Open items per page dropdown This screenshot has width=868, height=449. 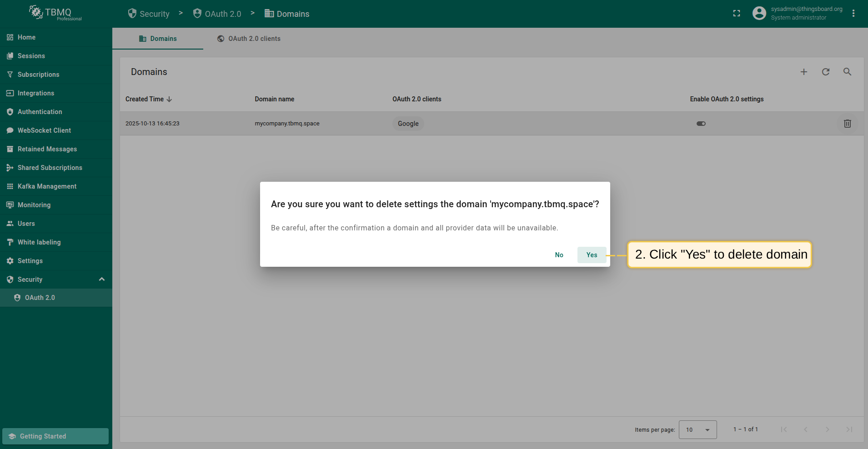click(697, 429)
